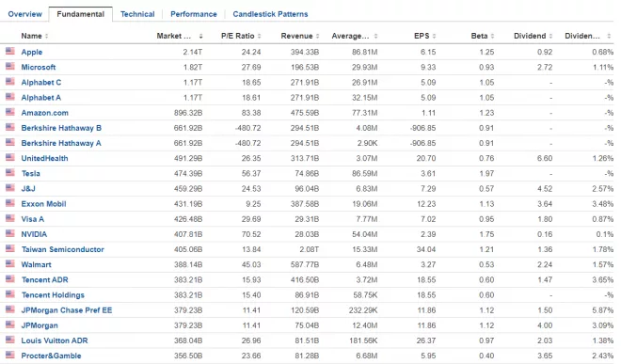621x364 pixels.
Task: Open the NVIDIA stock link
Action: point(34,234)
